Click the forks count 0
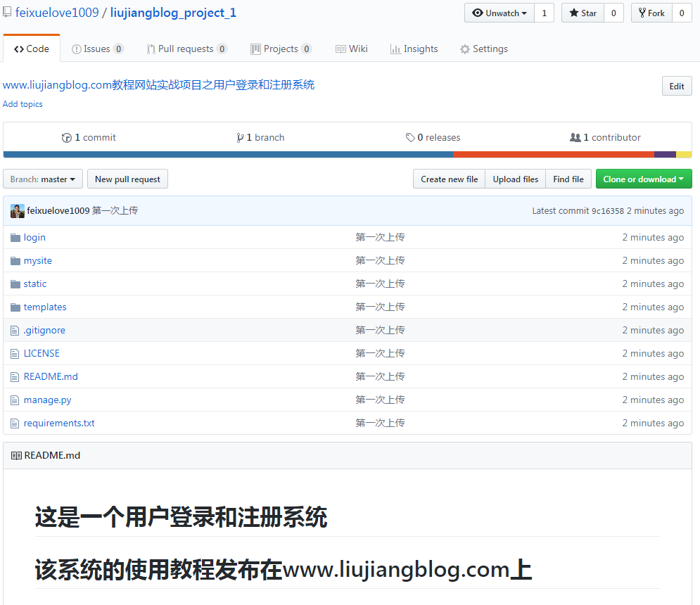 tap(682, 13)
